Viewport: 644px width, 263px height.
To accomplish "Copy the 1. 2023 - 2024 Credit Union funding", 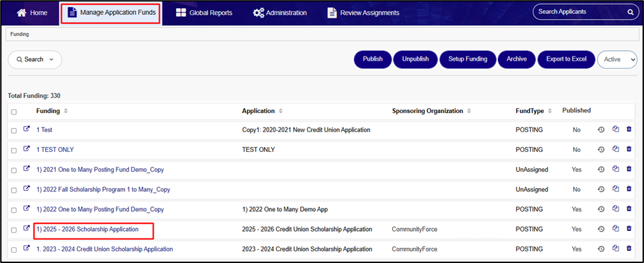I will [615, 248].
